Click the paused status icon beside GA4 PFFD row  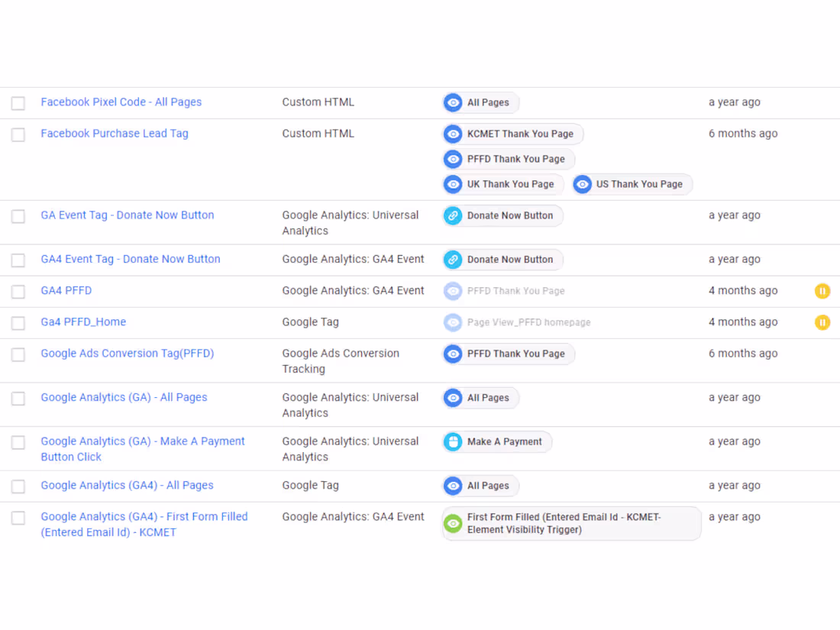[x=822, y=291]
